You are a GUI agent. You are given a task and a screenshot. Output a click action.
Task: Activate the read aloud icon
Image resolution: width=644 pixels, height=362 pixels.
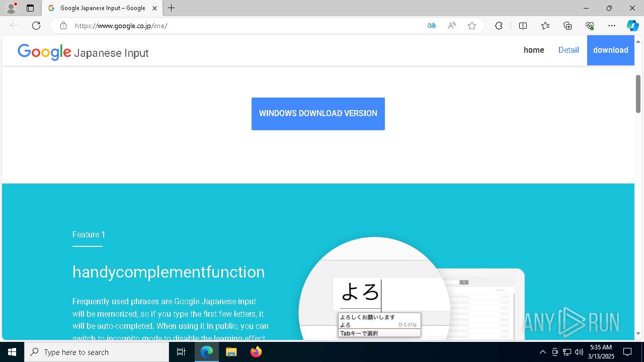pos(452,26)
